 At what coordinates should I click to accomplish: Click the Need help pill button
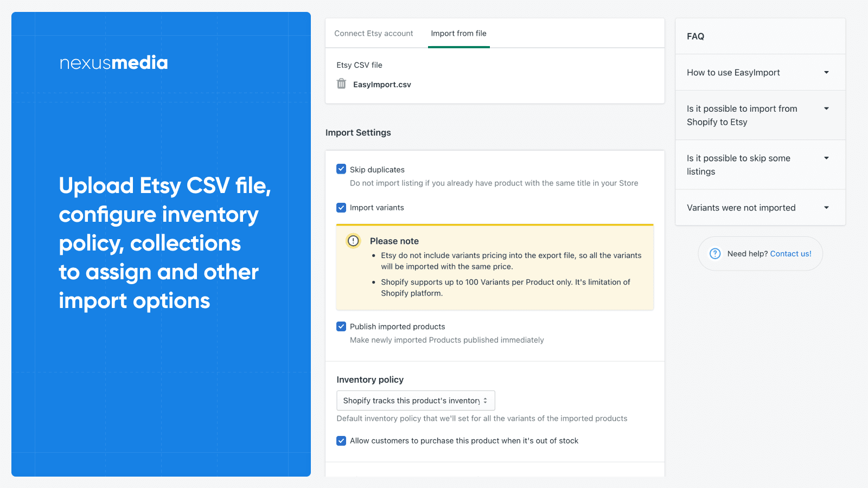click(x=760, y=253)
